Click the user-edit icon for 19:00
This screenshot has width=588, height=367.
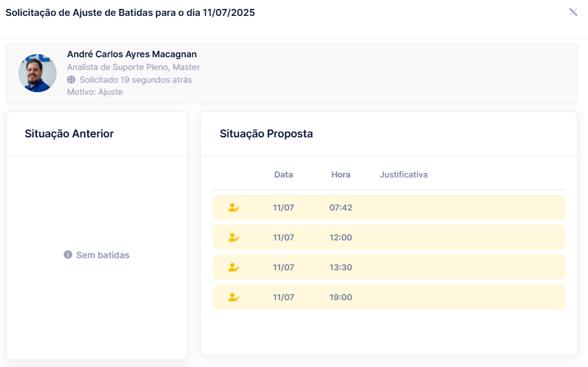pos(234,297)
